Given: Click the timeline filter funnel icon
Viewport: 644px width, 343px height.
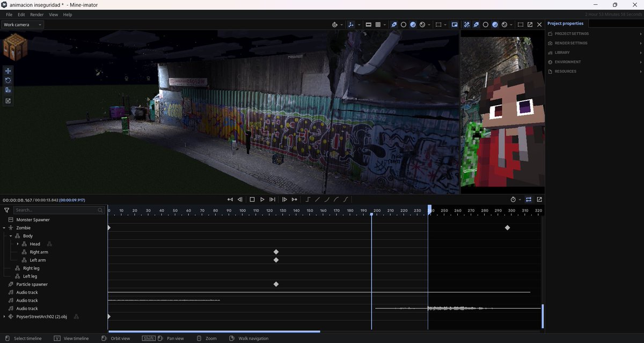Looking at the screenshot, I should [6, 210].
